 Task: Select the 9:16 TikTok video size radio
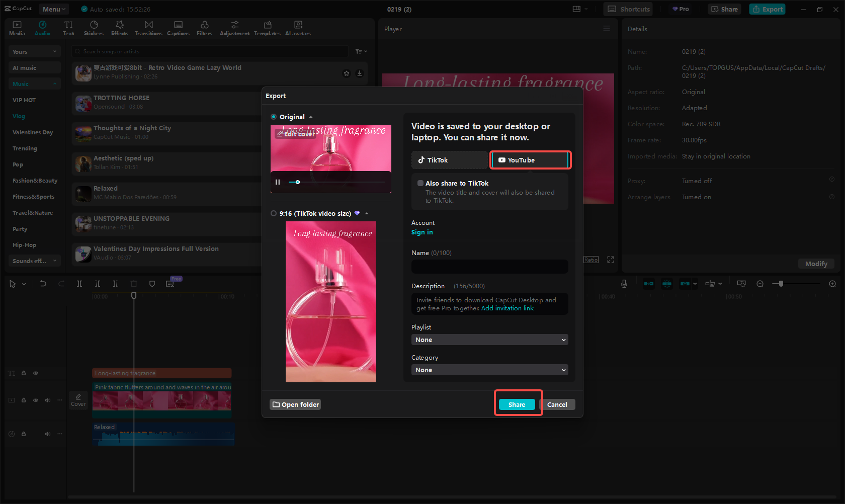click(x=274, y=213)
